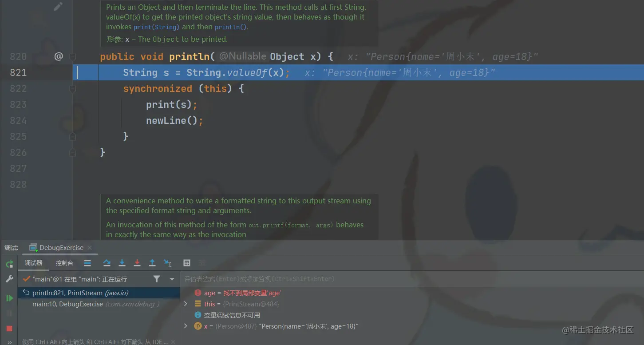
Task: Expand the x = {Person@487} variable
Action: tap(186, 326)
